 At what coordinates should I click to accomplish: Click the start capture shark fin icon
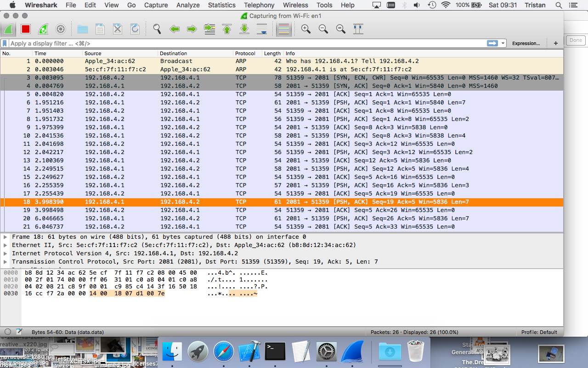pos(8,29)
